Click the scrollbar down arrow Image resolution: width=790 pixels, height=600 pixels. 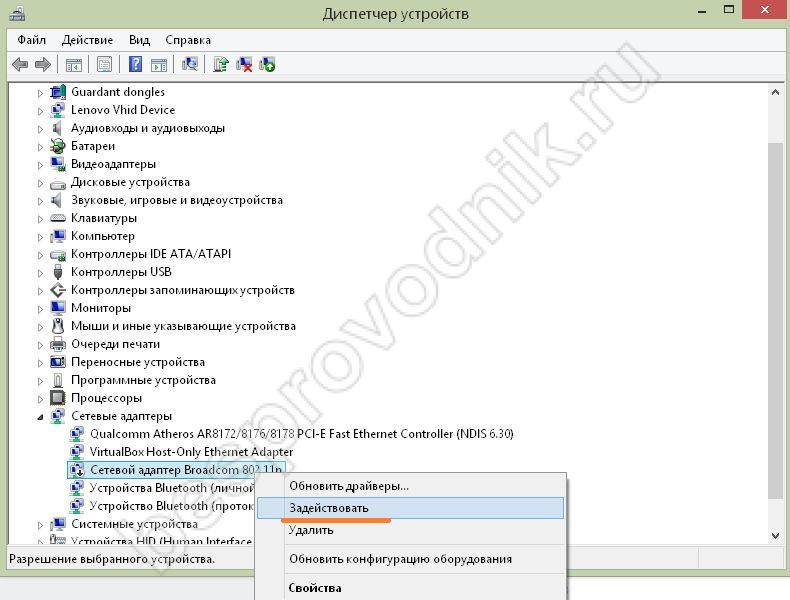775,536
